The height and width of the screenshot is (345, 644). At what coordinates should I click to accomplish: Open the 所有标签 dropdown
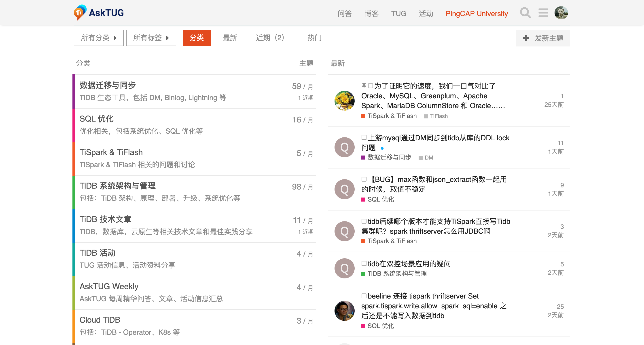pos(151,38)
